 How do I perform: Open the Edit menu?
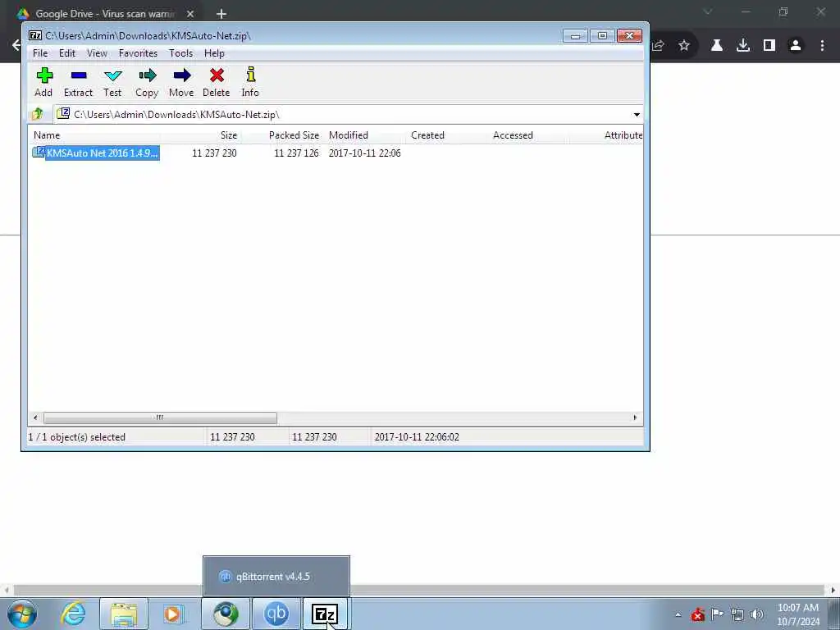pyautogui.click(x=67, y=53)
